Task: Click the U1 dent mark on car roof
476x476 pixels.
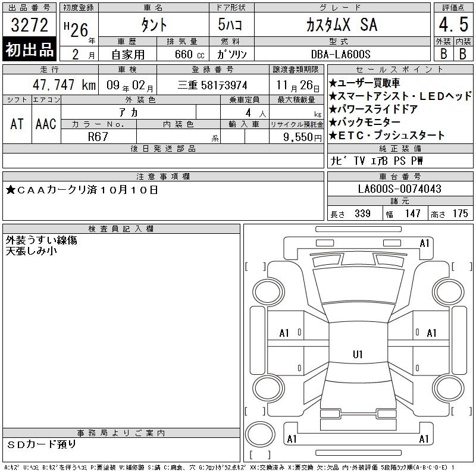Action: (358, 355)
